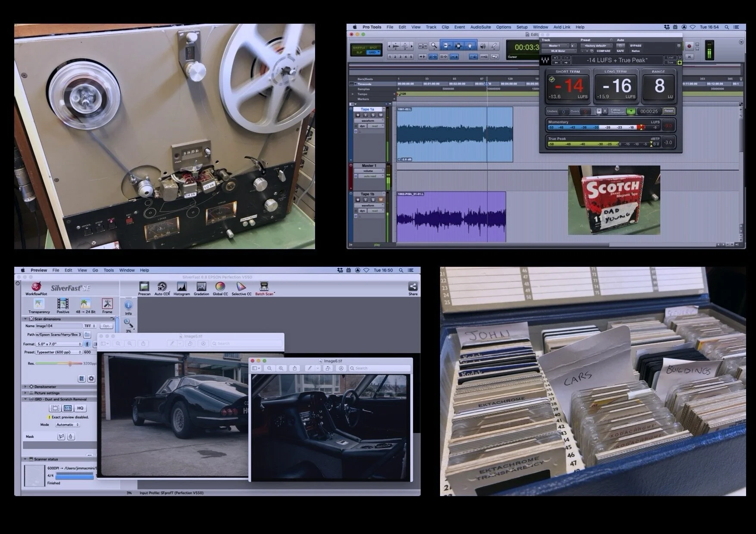The width and height of the screenshot is (756, 534).
Task: Click the Prescan icon in SilverFast
Action: coord(144,288)
